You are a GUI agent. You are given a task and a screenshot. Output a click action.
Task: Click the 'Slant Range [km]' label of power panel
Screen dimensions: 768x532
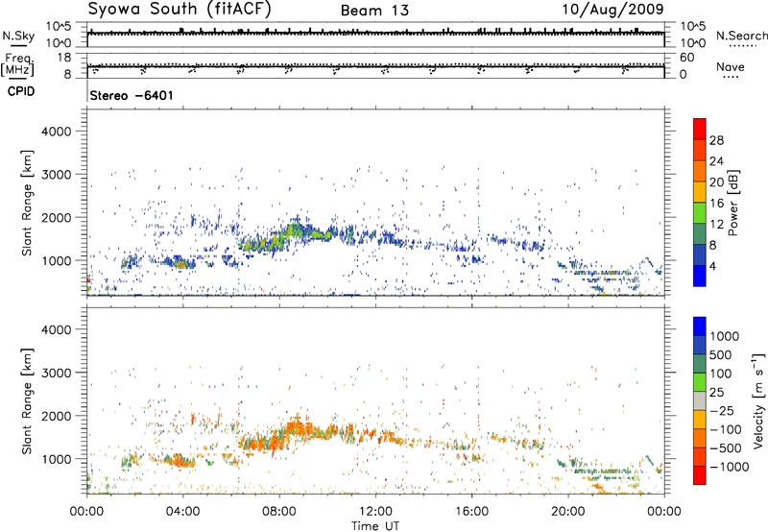point(27,203)
